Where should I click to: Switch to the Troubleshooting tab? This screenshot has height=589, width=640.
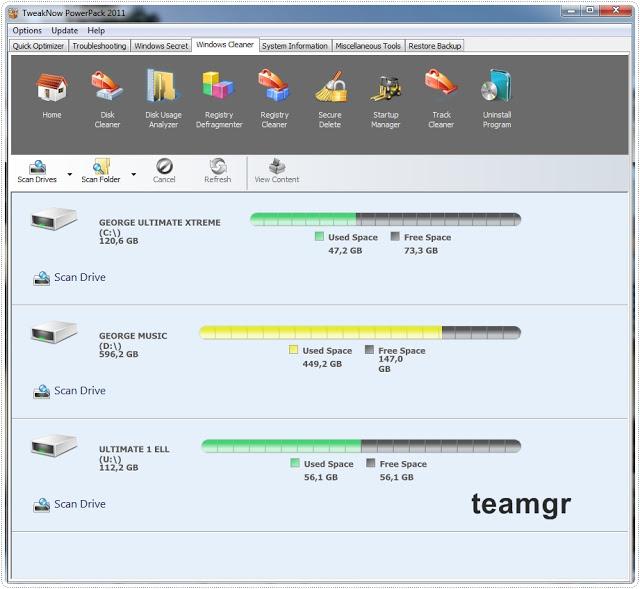(99, 46)
